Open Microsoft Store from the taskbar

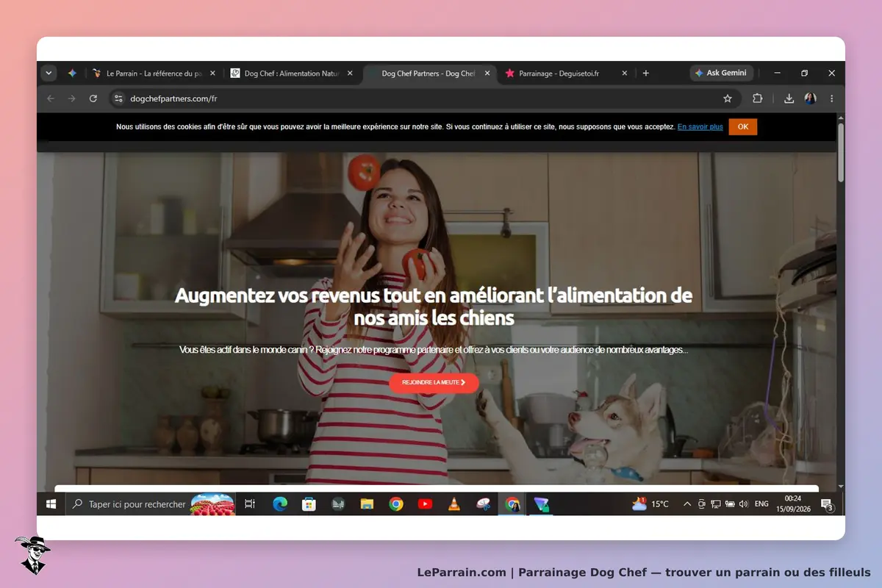[x=309, y=504]
